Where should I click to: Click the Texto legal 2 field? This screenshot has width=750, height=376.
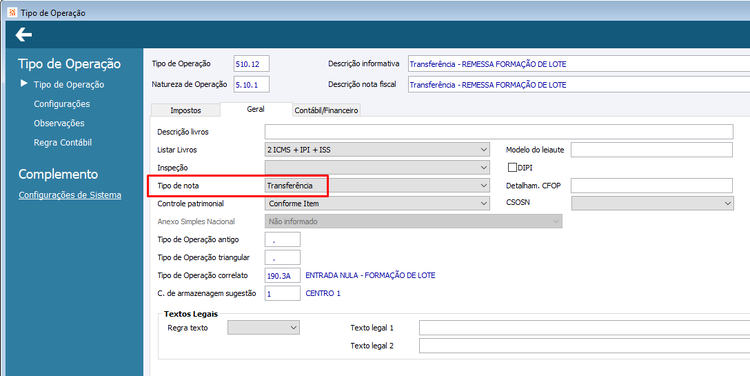[585, 346]
